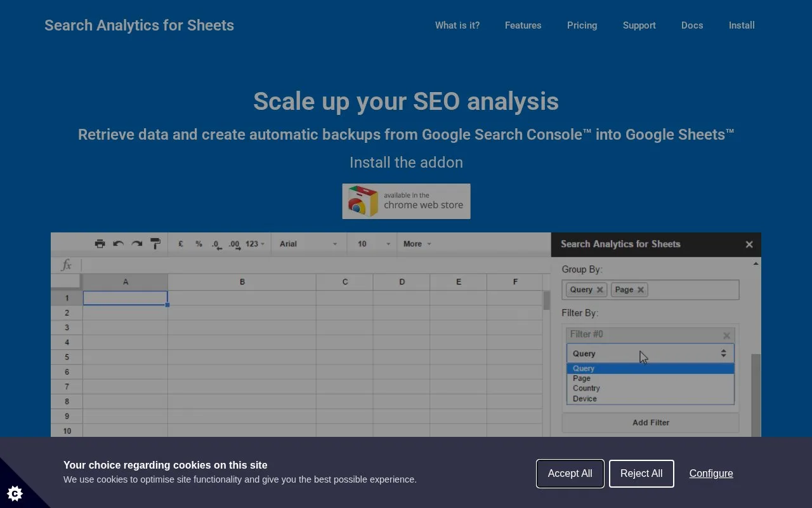Viewport: 812px width, 508px height.
Task: Select the paint format roller icon
Action: pos(155,244)
